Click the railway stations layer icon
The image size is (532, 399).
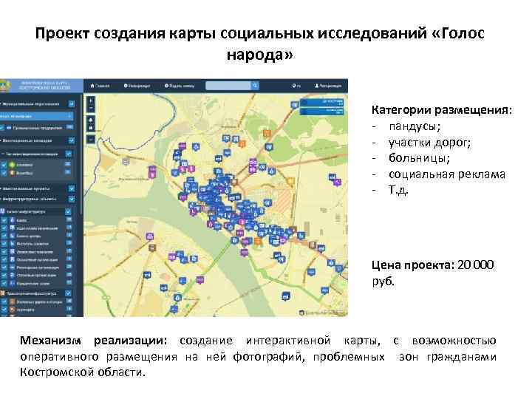(13, 301)
